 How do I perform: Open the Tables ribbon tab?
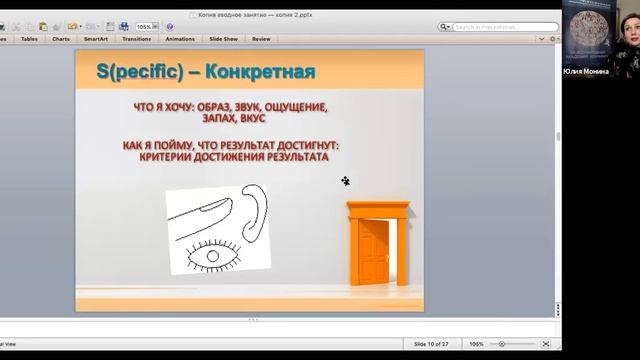point(29,39)
